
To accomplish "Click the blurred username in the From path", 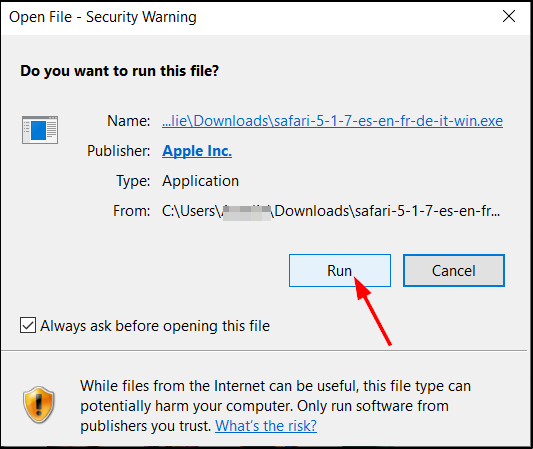I will click(247, 213).
